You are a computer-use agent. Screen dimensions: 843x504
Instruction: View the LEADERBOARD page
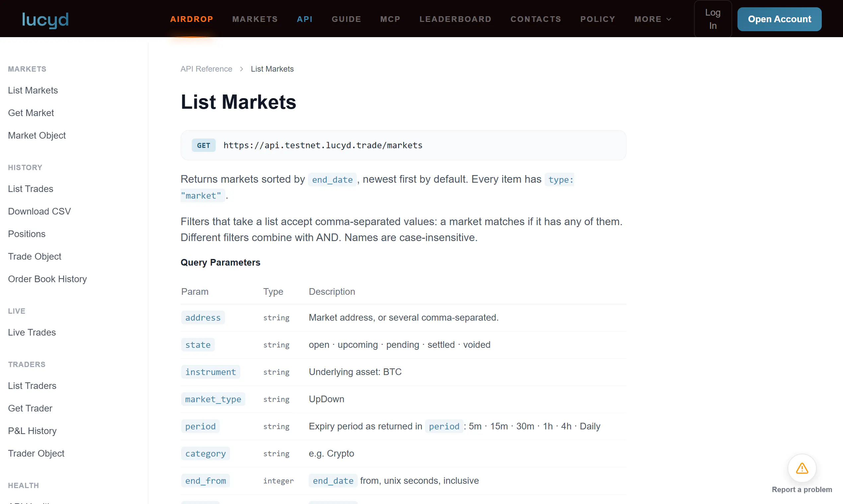tap(455, 19)
